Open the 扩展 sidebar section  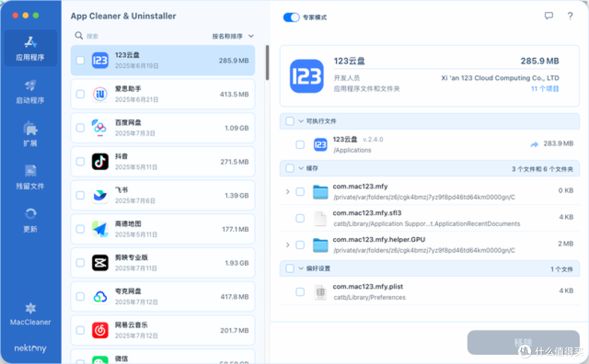pyautogui.click(x=31, y=135)
